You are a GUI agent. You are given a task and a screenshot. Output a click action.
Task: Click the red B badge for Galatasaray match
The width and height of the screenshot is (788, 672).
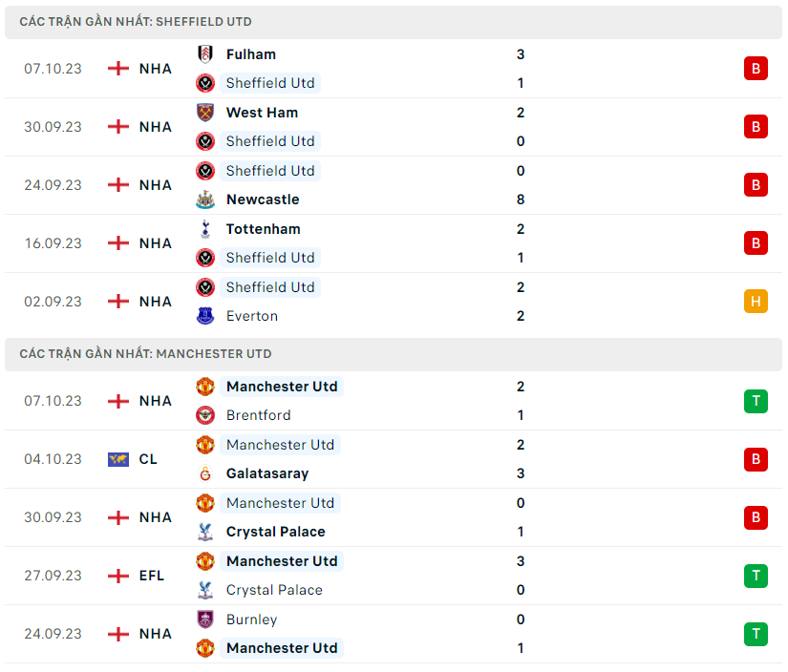(x=756, y=459)
